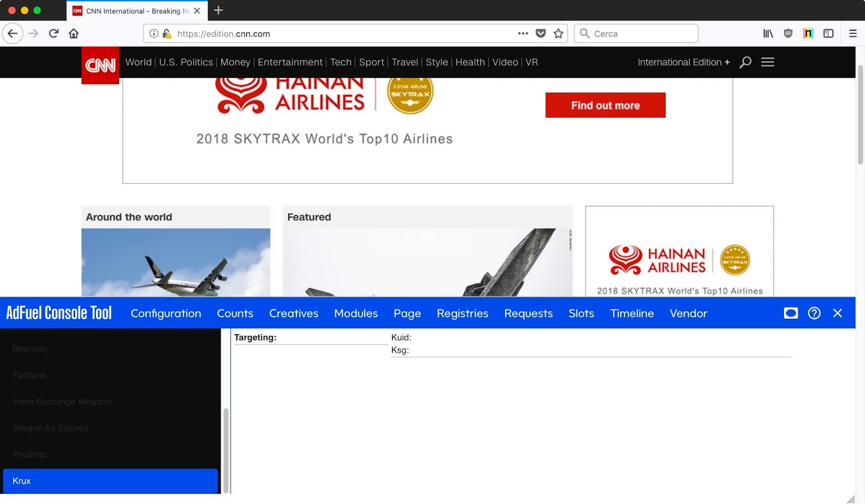Open a new browser tab
Viewport: 865px width, 504px height.
point(218,10)
